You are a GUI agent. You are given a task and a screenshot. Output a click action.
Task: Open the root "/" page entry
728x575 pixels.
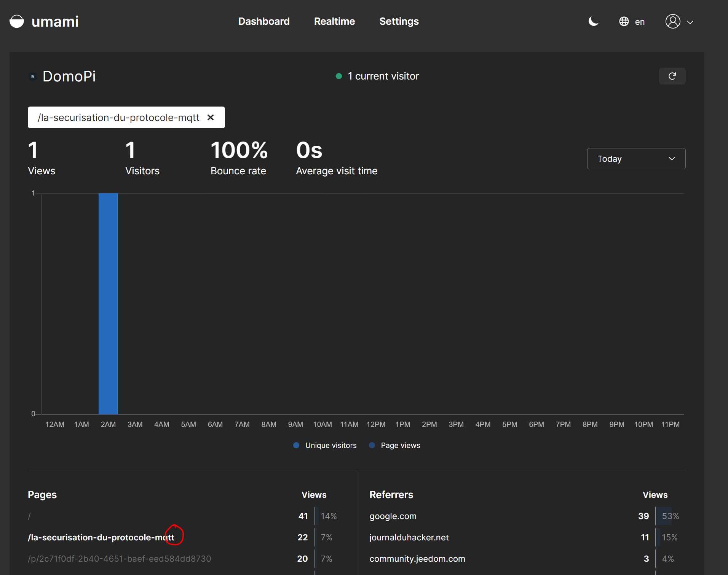pos(29,516)
